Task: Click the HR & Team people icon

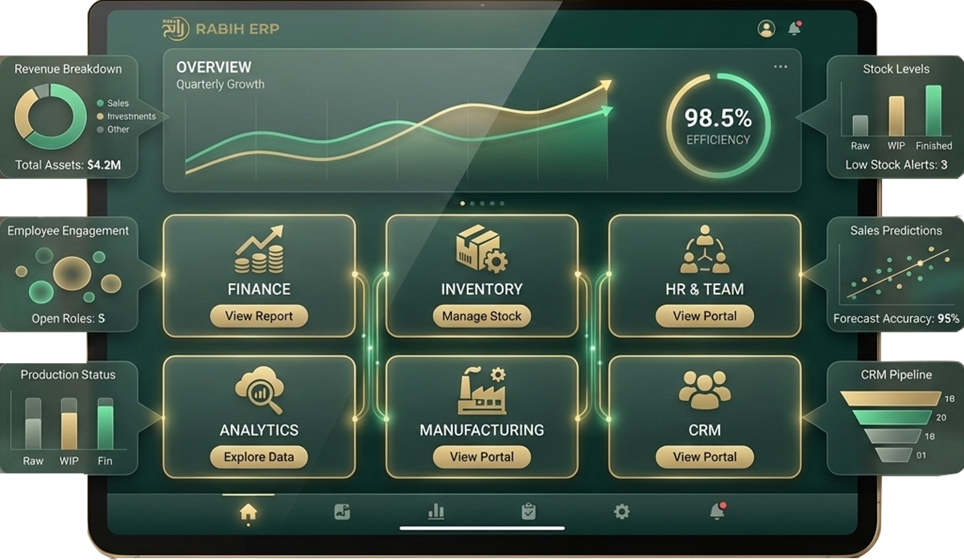Action: [705, 249]
